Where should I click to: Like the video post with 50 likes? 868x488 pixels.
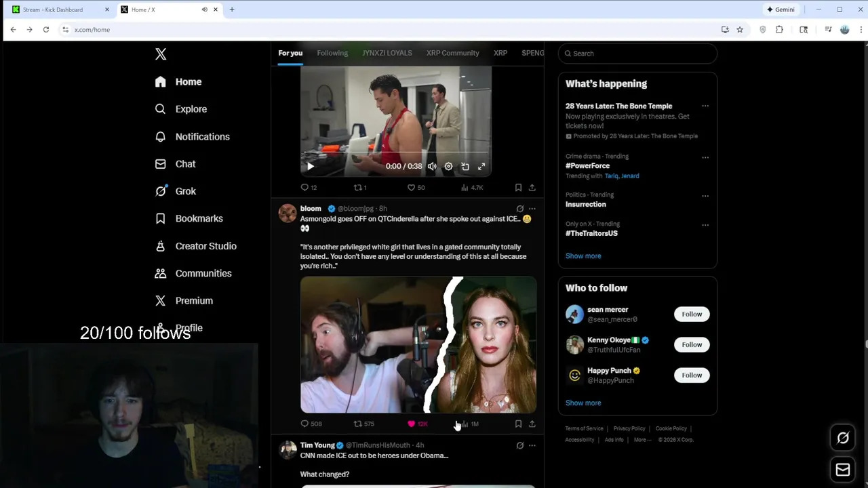pyautogui.click(x=416, y=188)
